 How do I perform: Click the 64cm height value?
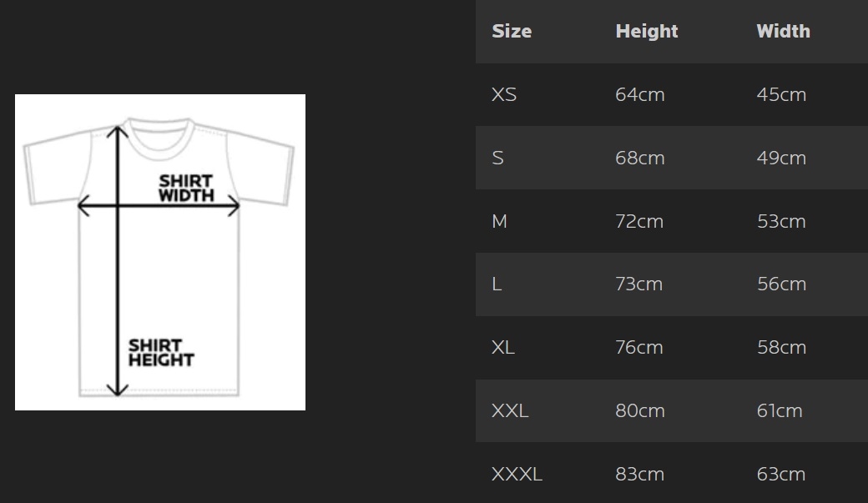pyautogui.click(x=640, y=94)
